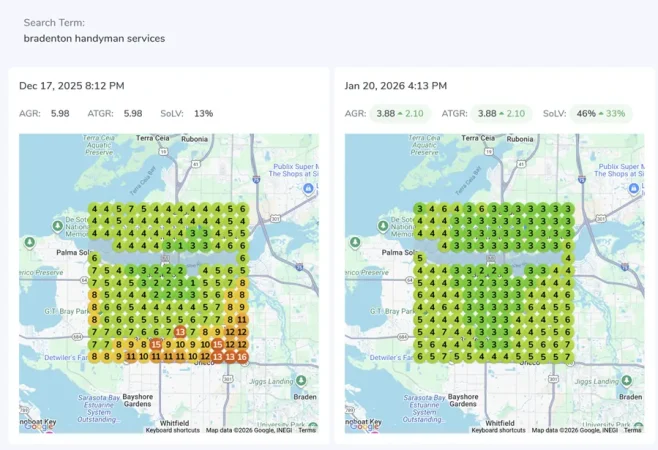Click the SoLV 46% improvement badge
The image size is (658, 450).
point(601,113)
